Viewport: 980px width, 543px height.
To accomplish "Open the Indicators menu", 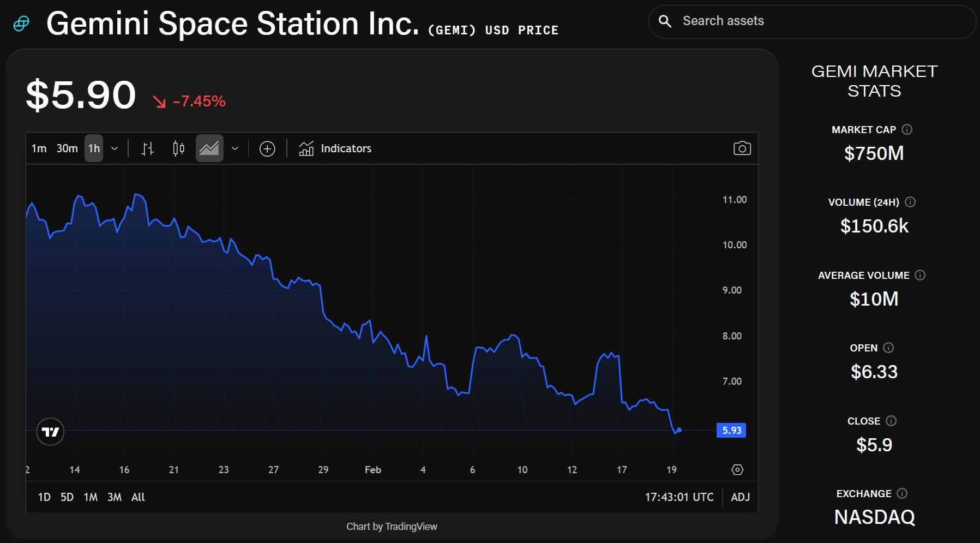I will click(x=335, y=148).
